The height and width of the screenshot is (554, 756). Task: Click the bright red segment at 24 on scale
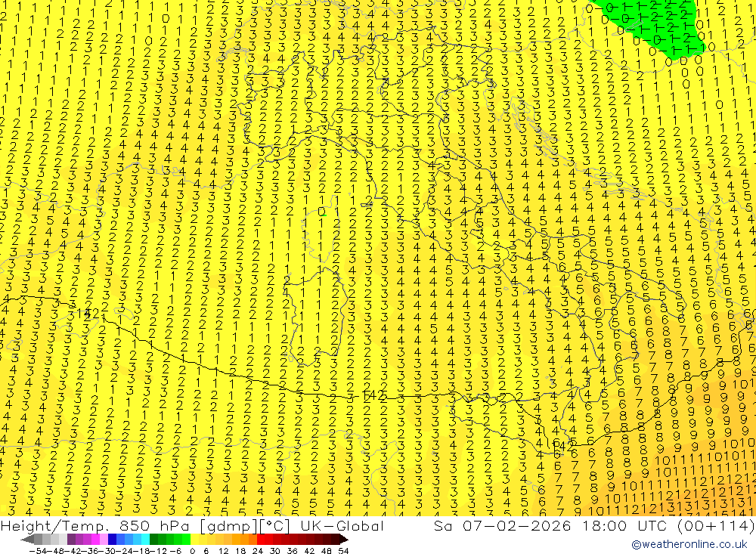[x=262, y=539]
